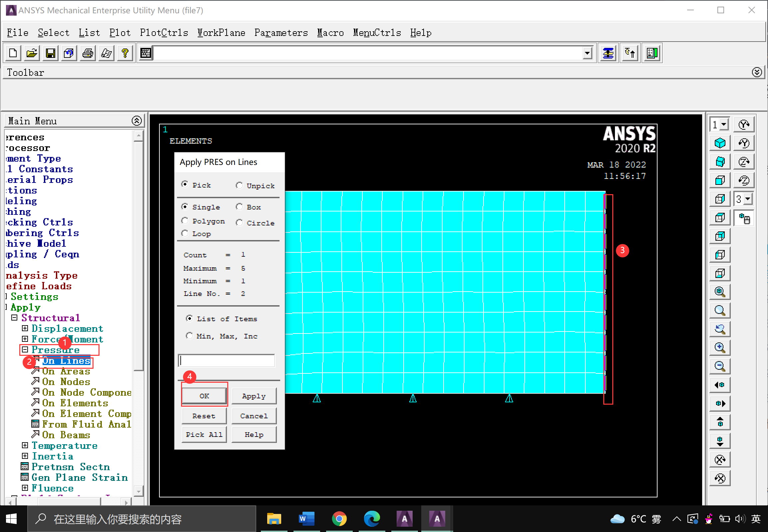Click the Pick All button

(204, 435)
